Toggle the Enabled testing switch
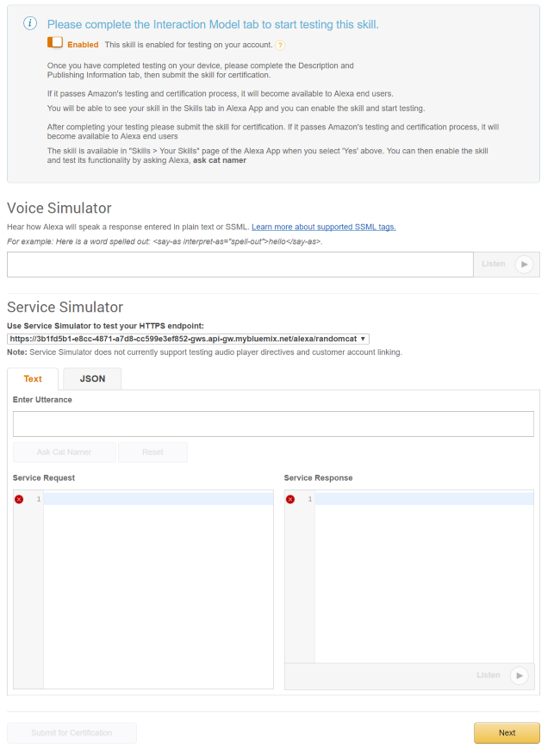560x748 pixels. click(x=55, y=42)
